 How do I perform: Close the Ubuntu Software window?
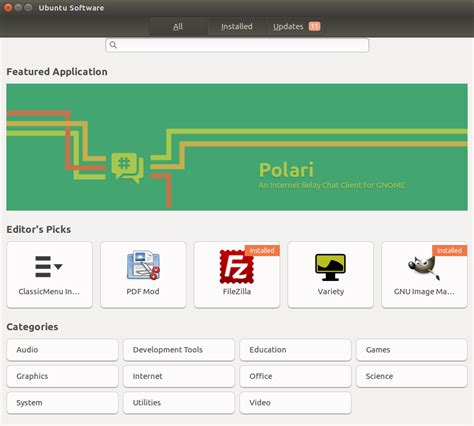[x=8, y=7]
